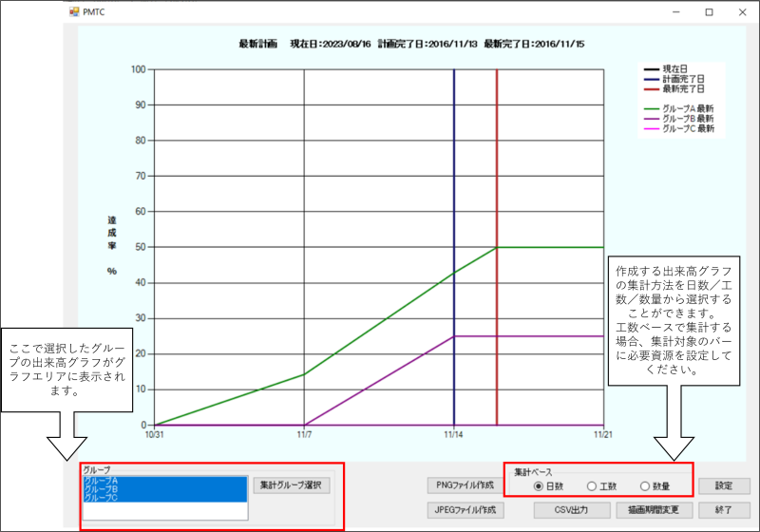Click the 描画期間変更 button
760x532 pixels.
(654, 510)
